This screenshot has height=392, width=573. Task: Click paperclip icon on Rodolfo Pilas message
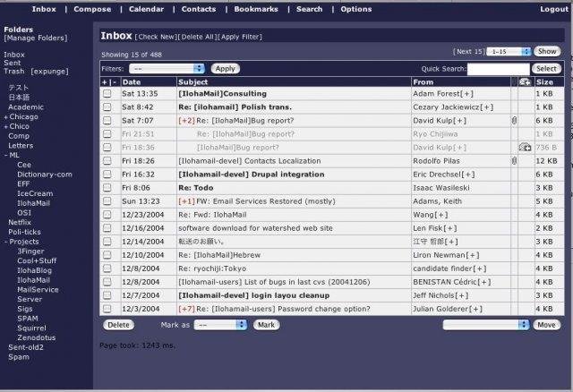point(514,161)
